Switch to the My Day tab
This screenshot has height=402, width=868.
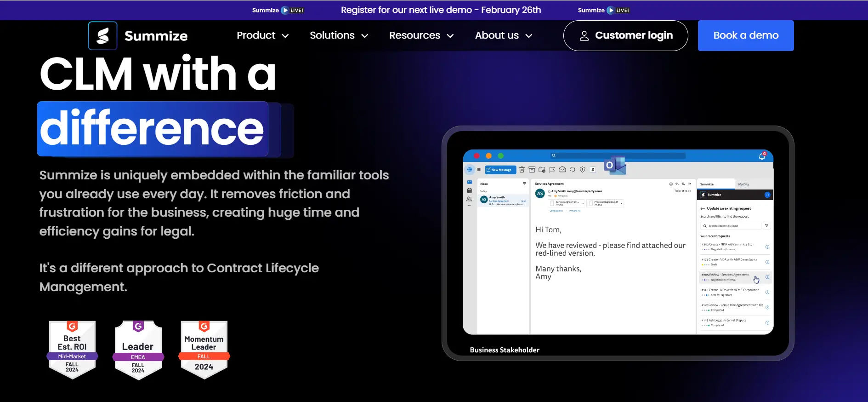coord(743,184)
